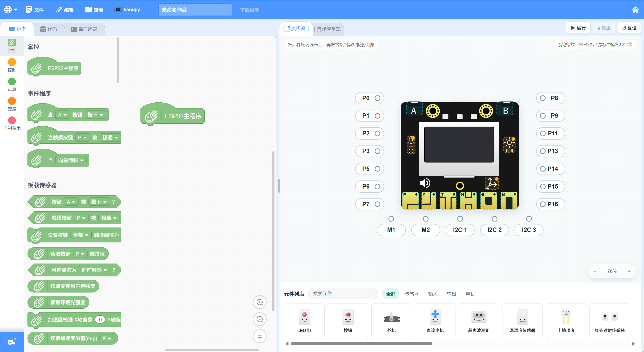The image size is (644, 352).
Task: Select the LED 灯 component
Action: pos(304,321)
